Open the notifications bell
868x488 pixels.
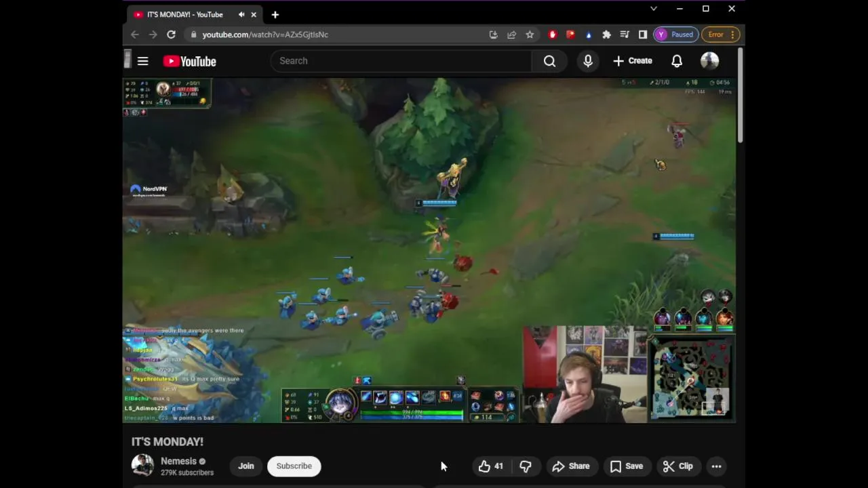pos(677,61)
